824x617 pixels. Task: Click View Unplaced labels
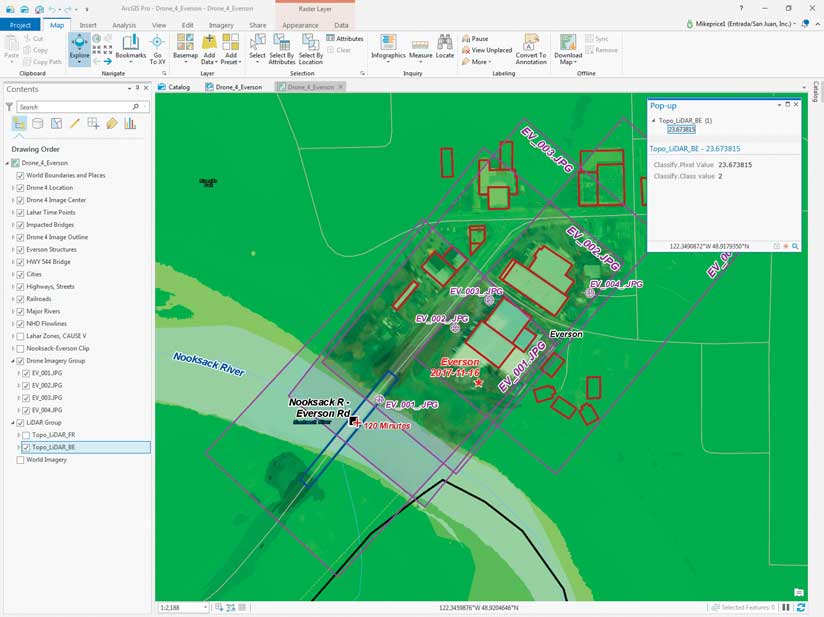point(487,50)
